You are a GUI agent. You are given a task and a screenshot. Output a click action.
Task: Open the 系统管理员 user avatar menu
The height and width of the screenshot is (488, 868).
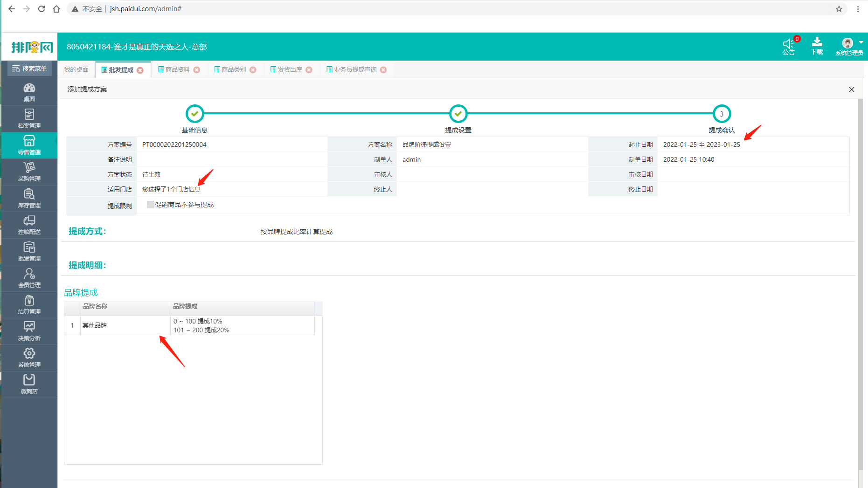coord(849,47)
